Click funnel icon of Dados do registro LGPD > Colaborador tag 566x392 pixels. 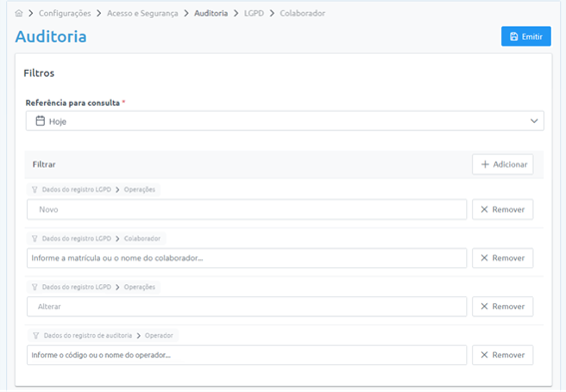click(35, 238)
